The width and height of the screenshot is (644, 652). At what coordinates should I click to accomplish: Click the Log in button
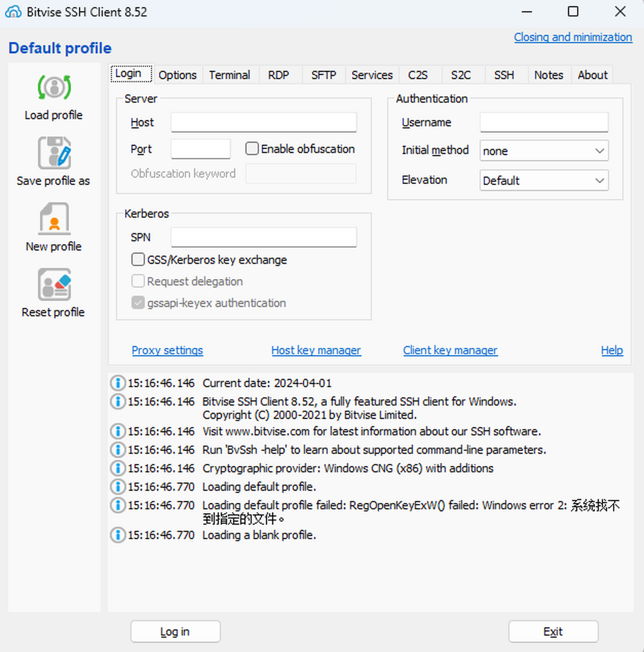175,632
